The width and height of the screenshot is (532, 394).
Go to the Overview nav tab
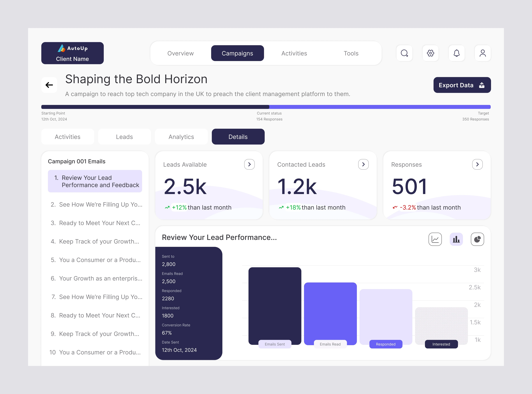pos(181,53)
